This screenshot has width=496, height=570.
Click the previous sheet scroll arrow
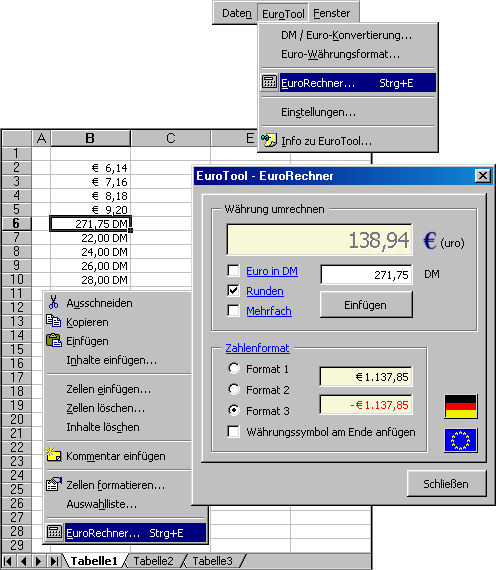pos(24,561)
